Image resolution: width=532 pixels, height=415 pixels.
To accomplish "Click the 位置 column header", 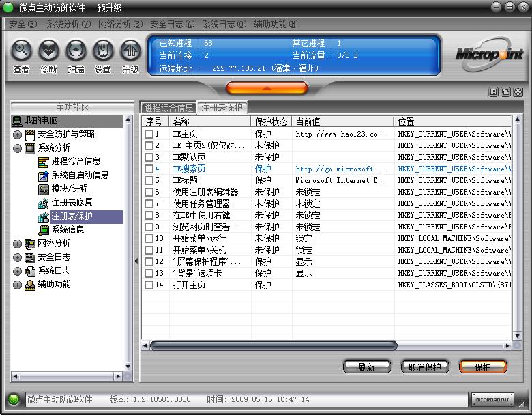I will coord(453,121).
